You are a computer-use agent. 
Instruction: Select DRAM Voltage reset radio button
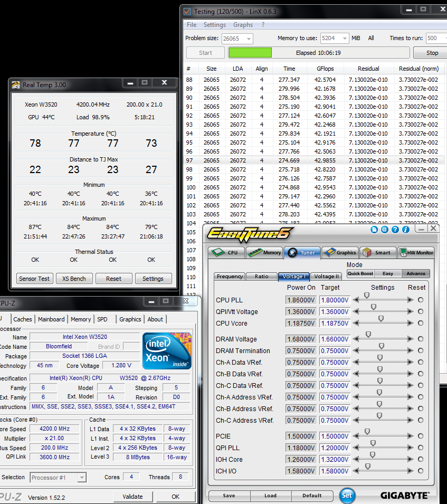pos(420,339)
